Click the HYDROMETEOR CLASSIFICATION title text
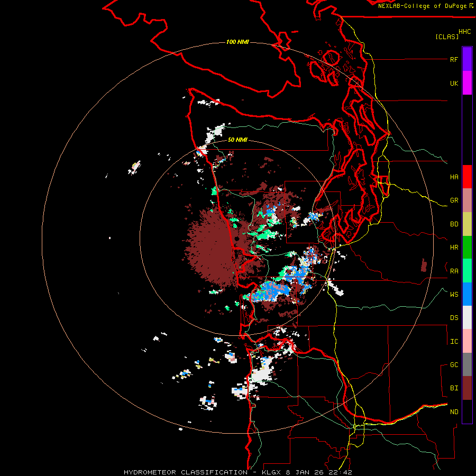Viewport: 476px width, 476px height. pos(186,472)
